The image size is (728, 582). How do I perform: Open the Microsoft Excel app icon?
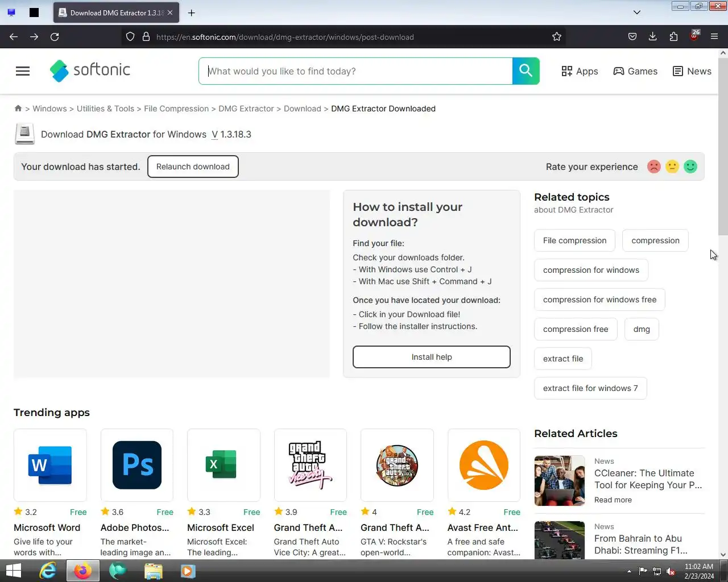tap(224, 465)
